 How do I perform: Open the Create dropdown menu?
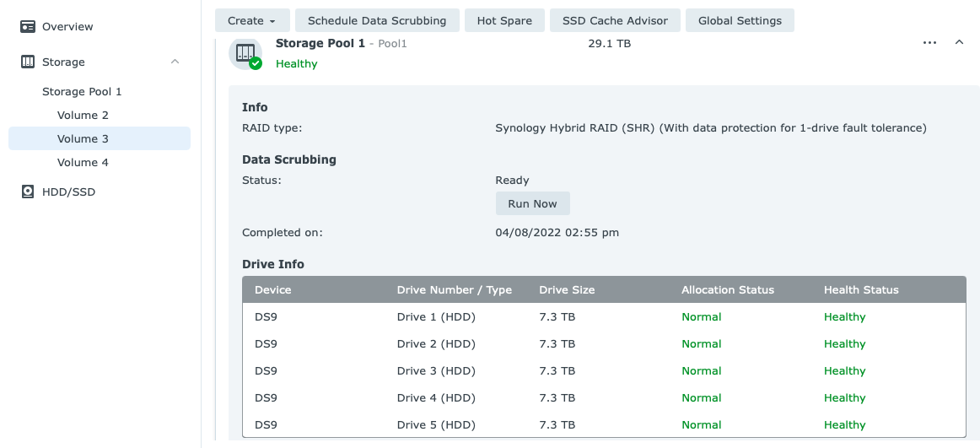click(x=252, y=21)
